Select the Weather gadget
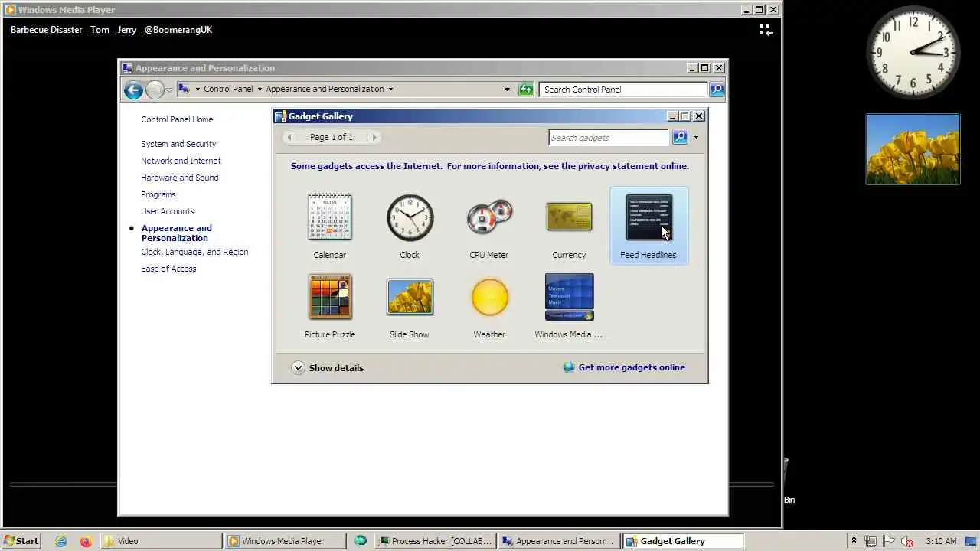The height and width of the screenshot is (551, 980). [489, 297]
